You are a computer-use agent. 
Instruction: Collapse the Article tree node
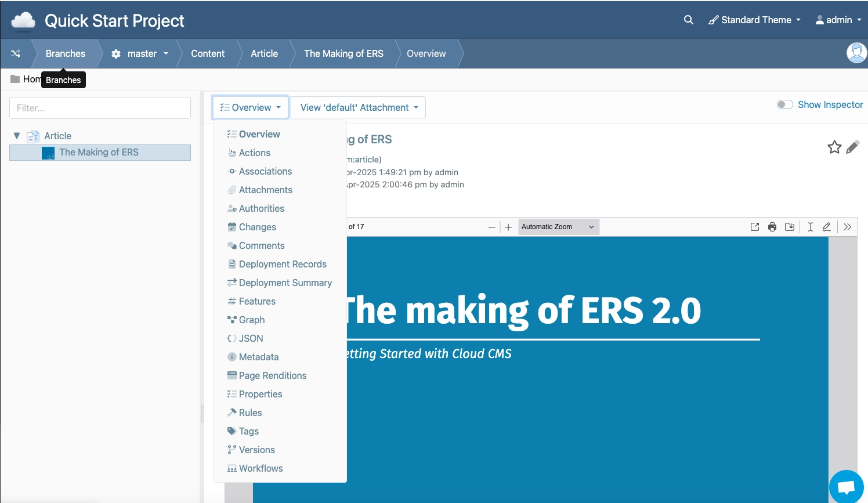coord(17,136)
